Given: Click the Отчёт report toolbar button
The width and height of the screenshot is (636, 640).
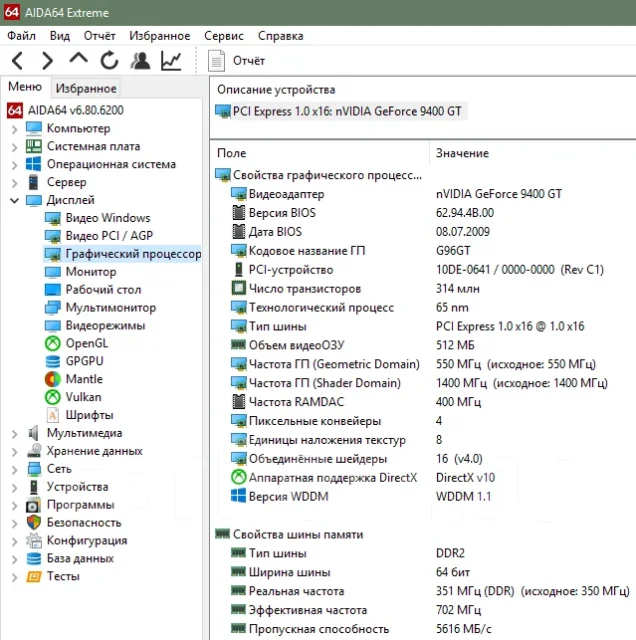Looking at the screenshot, I should pos(237,60).
